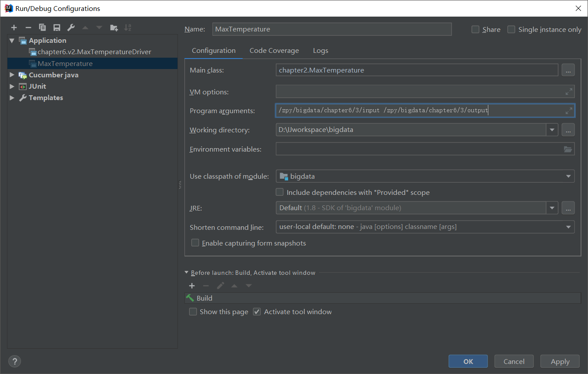Collapse the Before launch section
Screen dimensions: 588x374
(187, 273)
